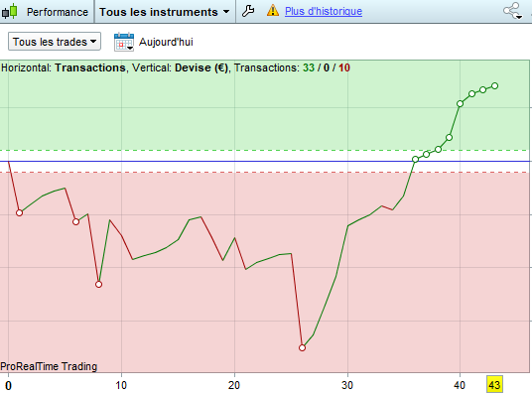Click the yellow warning triangle icon
The width and height of the screenshot is (532, 393).
pyautogui.click(x=273, y=11)
